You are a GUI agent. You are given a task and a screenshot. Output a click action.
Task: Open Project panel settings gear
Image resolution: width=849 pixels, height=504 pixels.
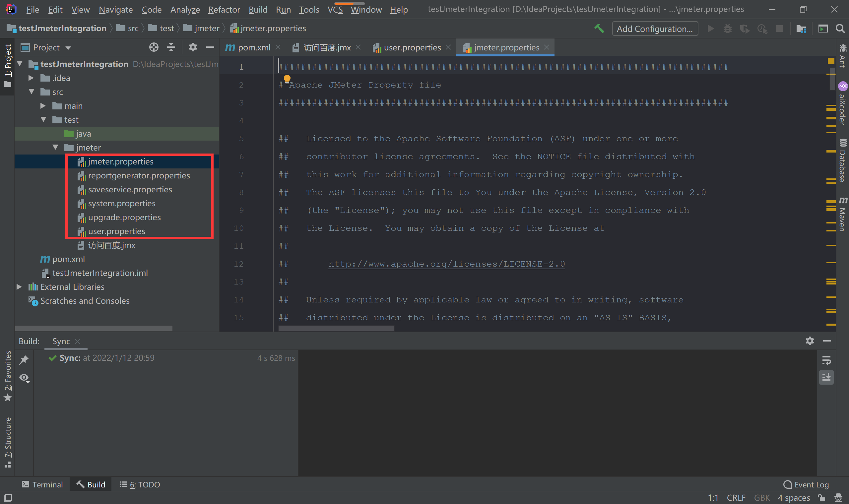193,47
